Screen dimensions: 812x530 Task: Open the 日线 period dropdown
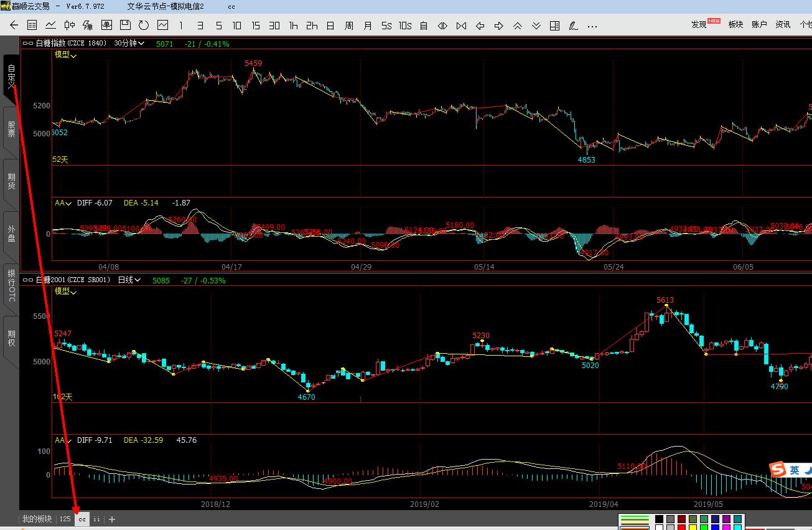pyautogui.click(x=129, y=280)
